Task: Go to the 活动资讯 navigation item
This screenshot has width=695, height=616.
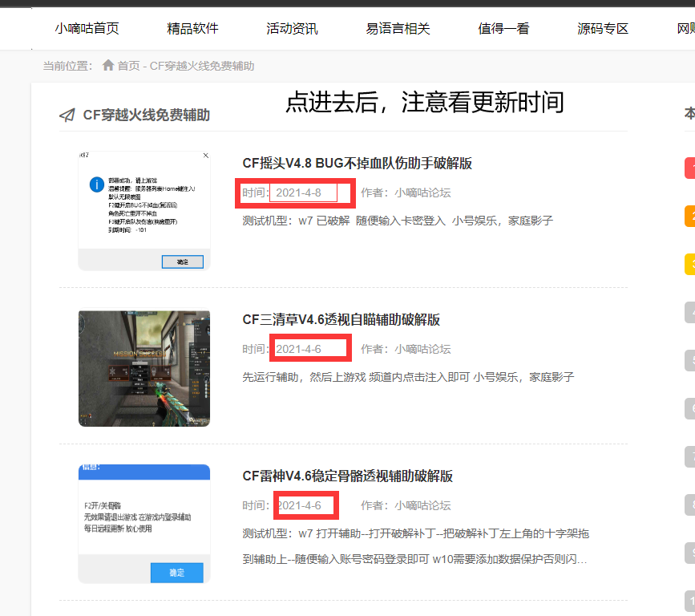Action: (x=292, y=29)
